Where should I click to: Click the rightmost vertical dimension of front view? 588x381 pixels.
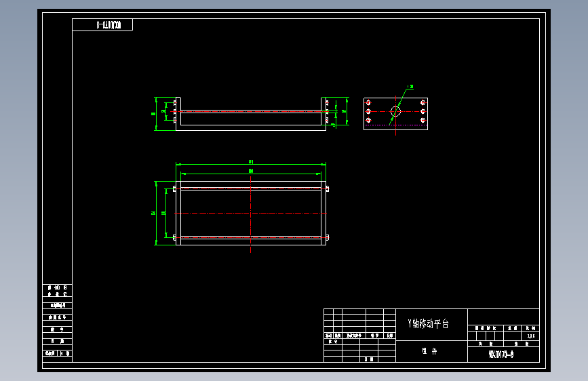pyautogui.click(x=347, y=111)
